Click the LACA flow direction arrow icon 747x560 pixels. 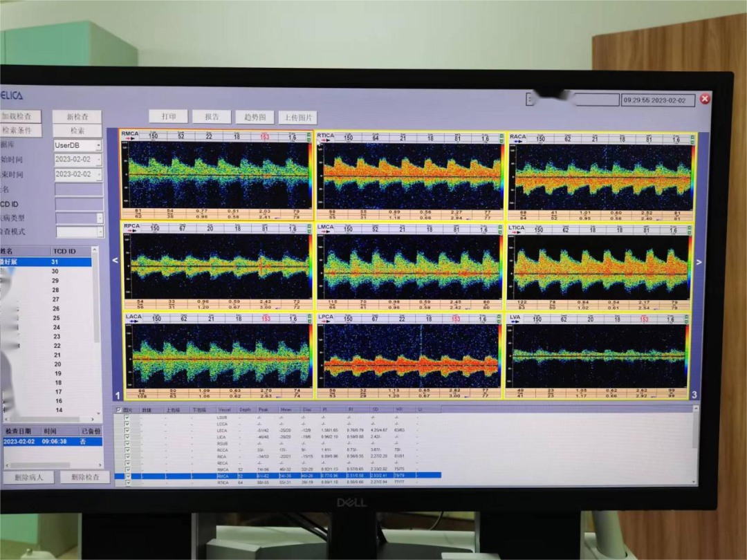(134, 321)
